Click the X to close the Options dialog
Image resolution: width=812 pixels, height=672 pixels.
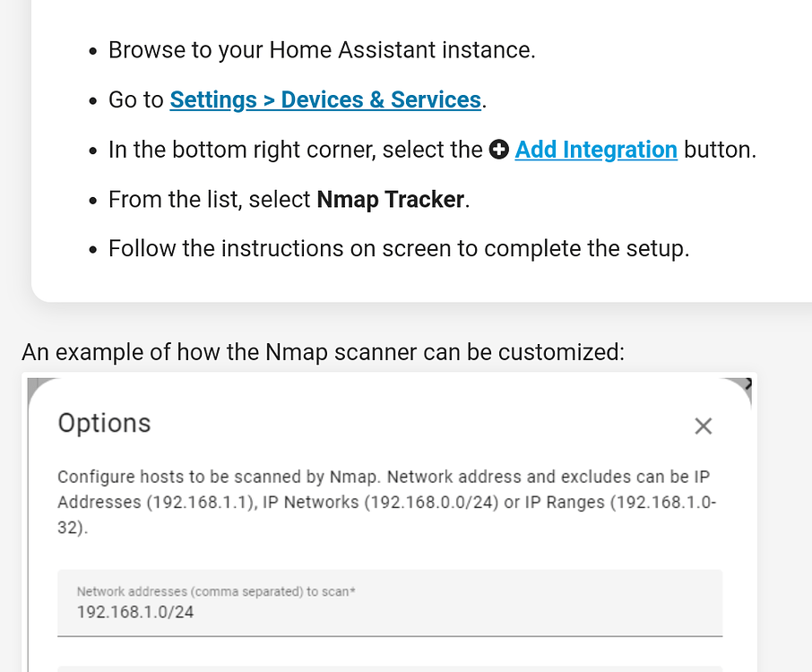pyautogui.click(x=704, y=426)
